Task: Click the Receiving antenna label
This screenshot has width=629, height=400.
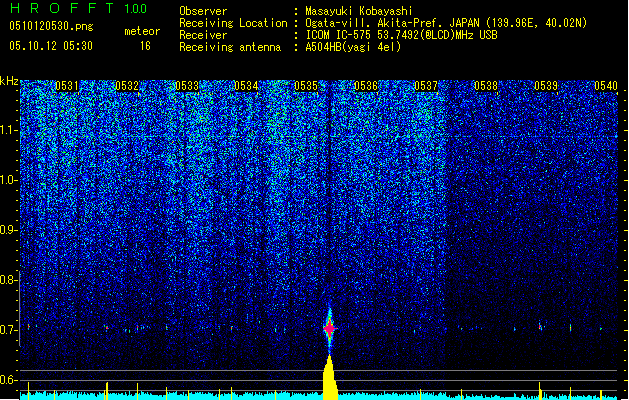Action: [x=230, y=47]
